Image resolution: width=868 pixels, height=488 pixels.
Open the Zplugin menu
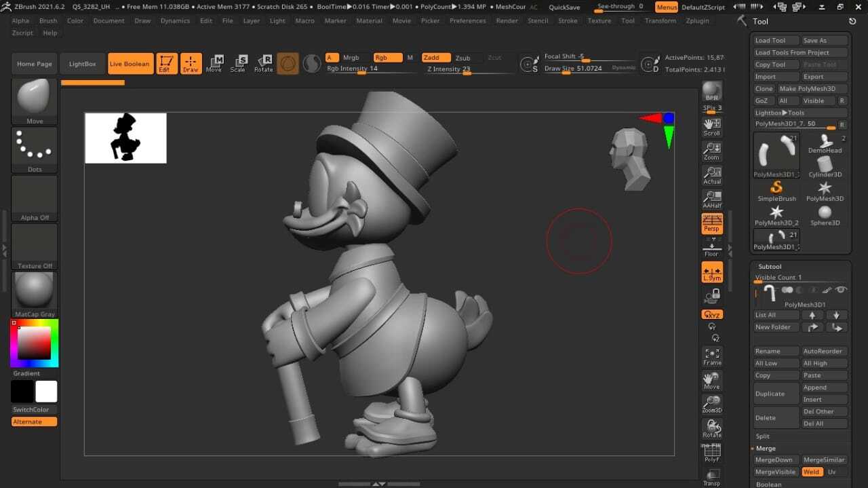click(x=697, y=21)
